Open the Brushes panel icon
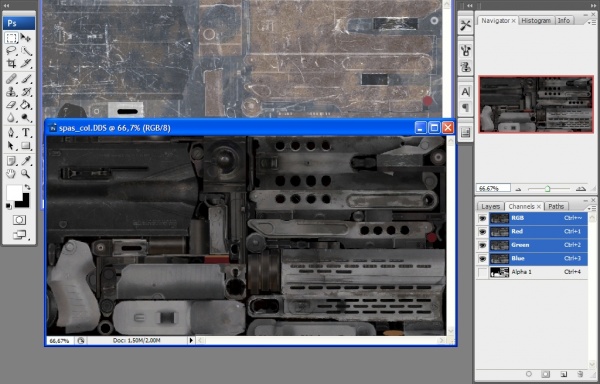The image size is (600, 384). [465, 50]
